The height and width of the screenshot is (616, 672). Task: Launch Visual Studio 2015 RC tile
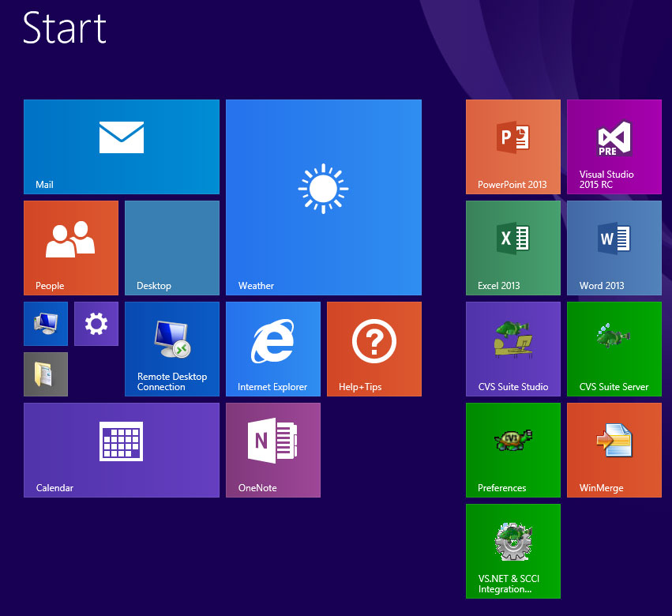click(614, 147)
